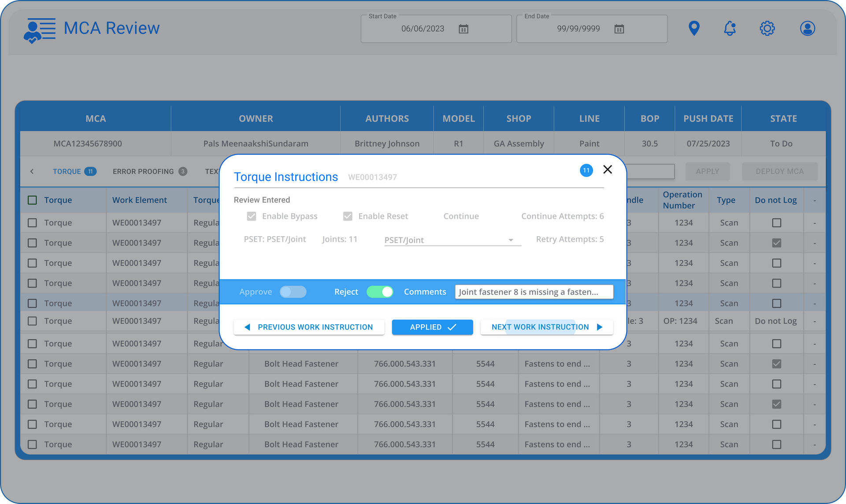Click the input field left of APPLY
Screen dimensions: 846x504
point(650,171)
